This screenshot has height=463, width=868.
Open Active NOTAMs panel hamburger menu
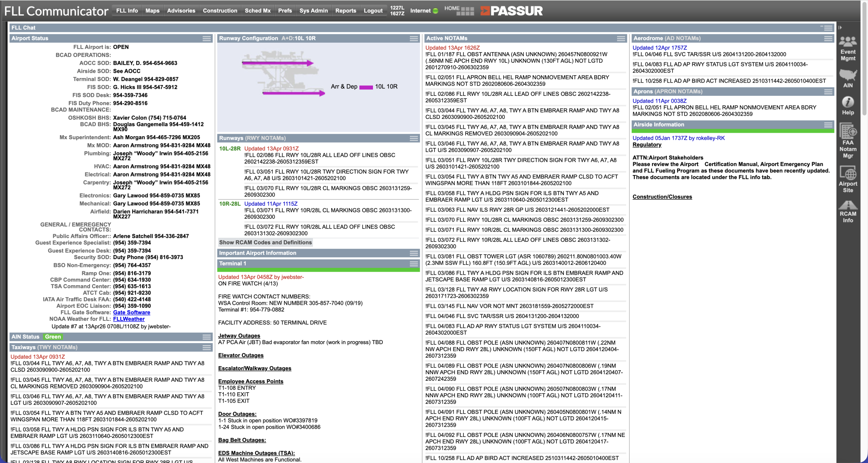point(621,39)
